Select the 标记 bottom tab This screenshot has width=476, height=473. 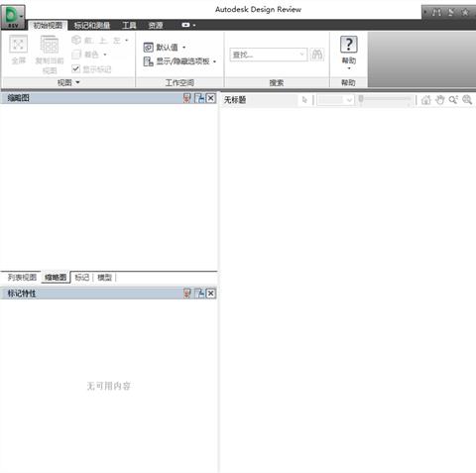coord(82,277)
